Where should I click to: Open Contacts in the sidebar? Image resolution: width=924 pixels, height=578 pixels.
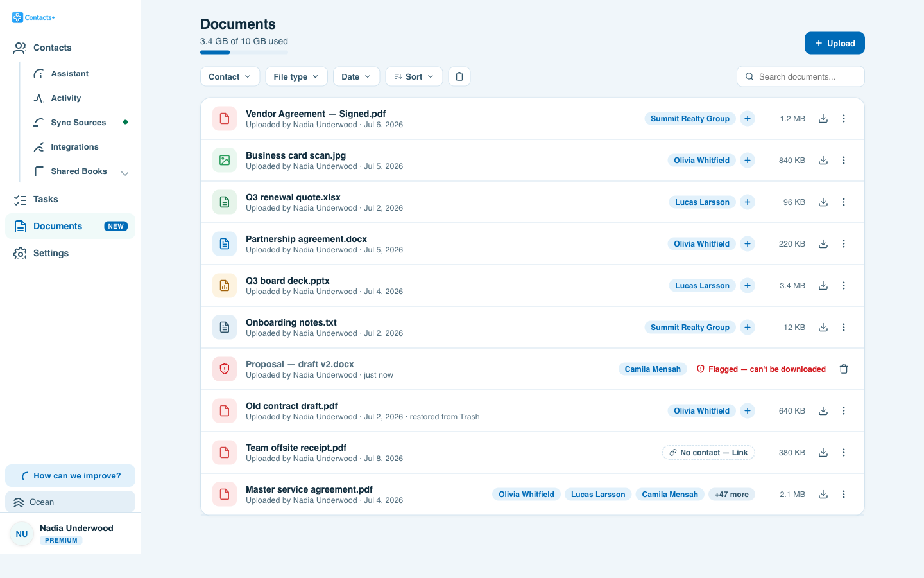click(x=70, y=48)
